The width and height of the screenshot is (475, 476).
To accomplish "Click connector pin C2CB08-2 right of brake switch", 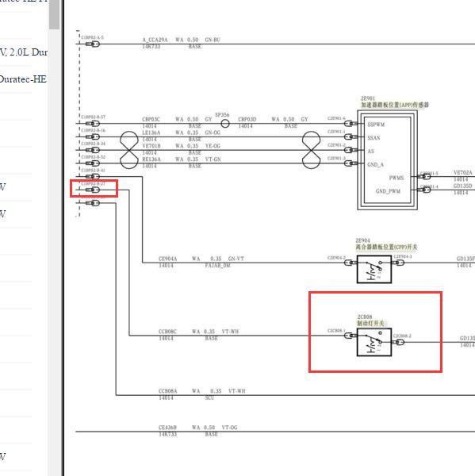I will click(398, 342).
